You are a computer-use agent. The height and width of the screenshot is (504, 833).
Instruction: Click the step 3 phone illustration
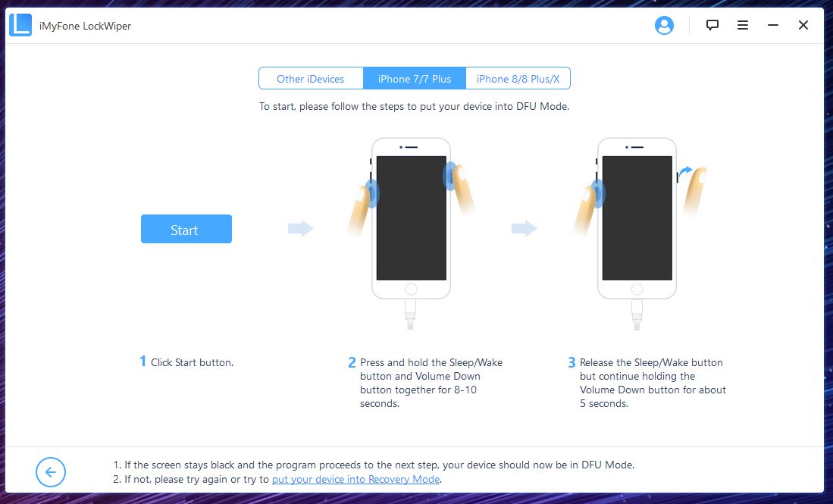[637, 233]
